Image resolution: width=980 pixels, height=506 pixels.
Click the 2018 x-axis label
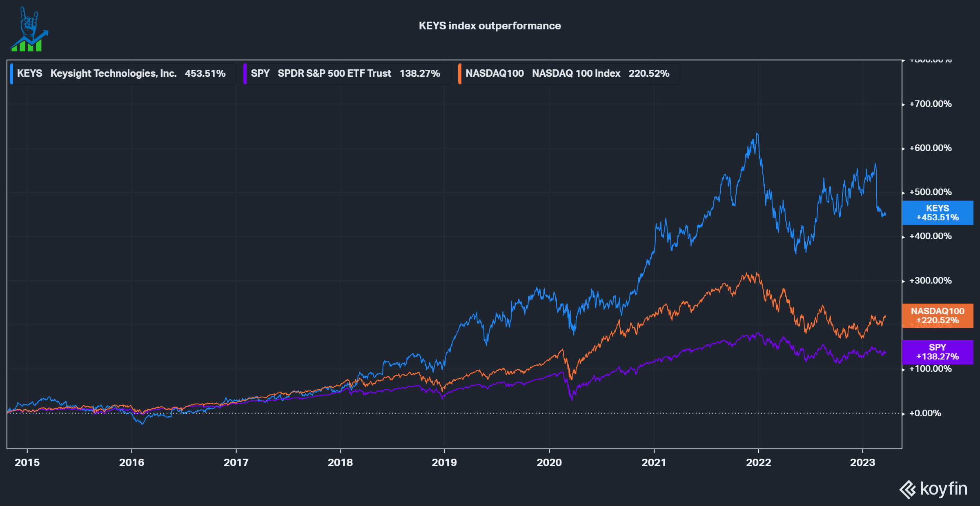click(x=340, y=462)
